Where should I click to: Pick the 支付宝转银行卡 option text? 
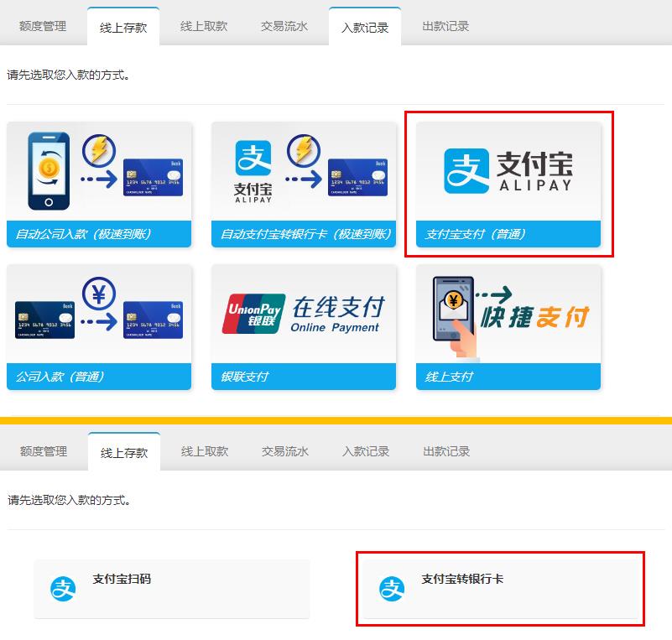[462, 579]
